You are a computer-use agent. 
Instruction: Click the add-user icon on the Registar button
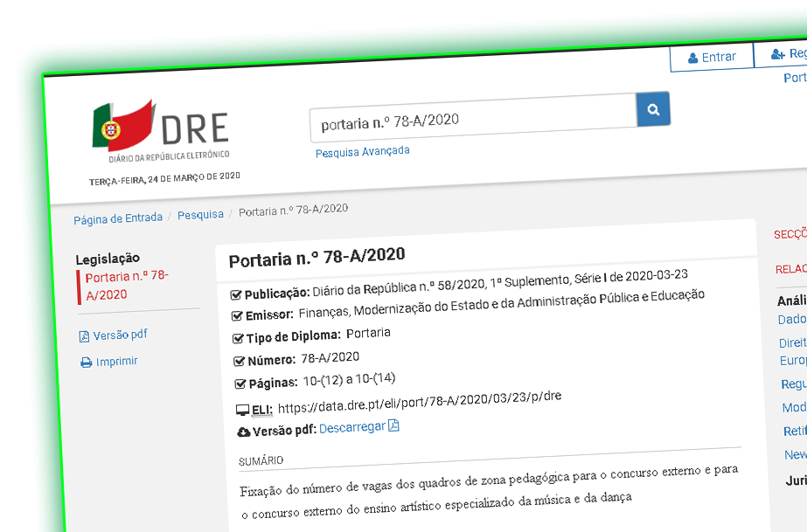(x=776, y=53)
